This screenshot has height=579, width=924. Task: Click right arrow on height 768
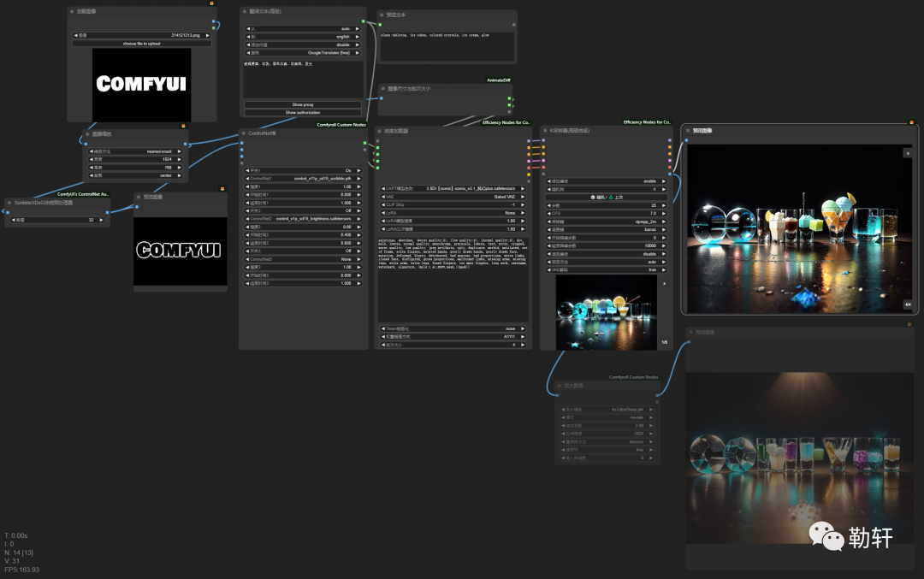pyautogui.click(x=179, y=168)
